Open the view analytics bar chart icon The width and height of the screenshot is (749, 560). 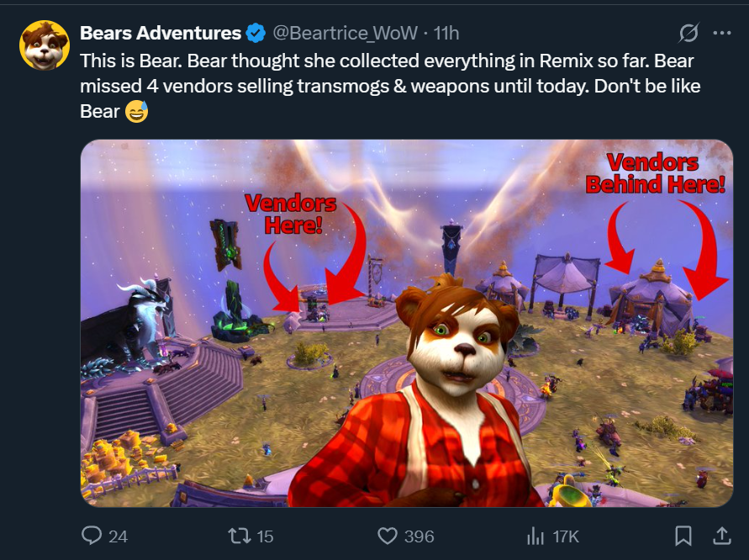click(x=535, y=536)
